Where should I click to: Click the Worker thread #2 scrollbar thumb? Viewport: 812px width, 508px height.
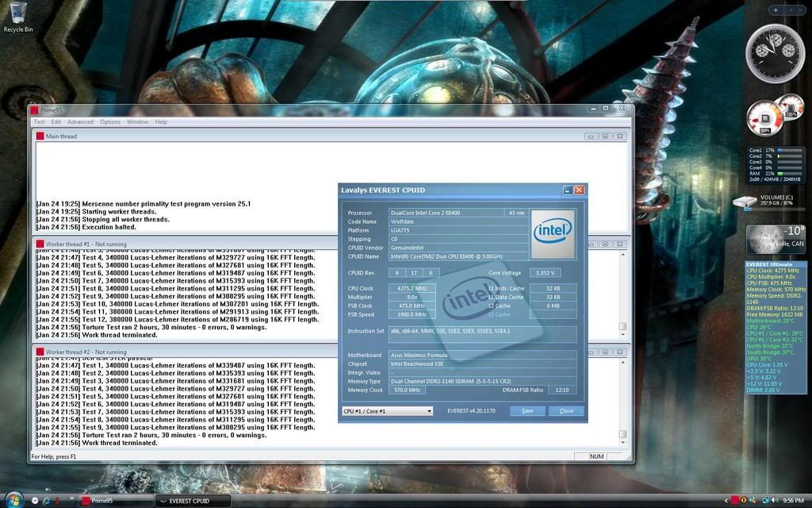[x=622, y=434]
